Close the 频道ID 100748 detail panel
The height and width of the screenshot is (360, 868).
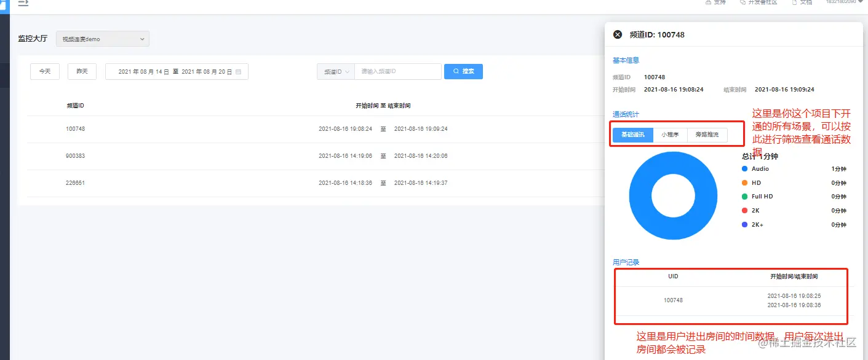618,34
